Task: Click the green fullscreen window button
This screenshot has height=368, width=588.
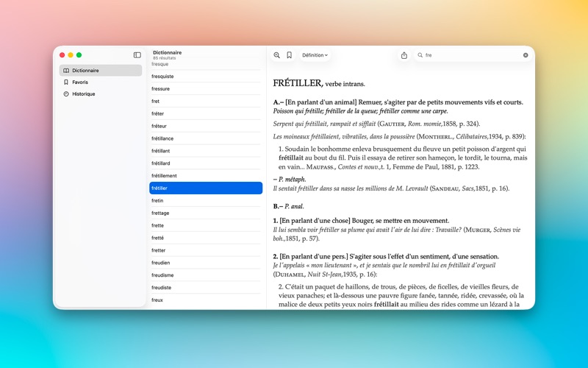Action: click(79, 55)
